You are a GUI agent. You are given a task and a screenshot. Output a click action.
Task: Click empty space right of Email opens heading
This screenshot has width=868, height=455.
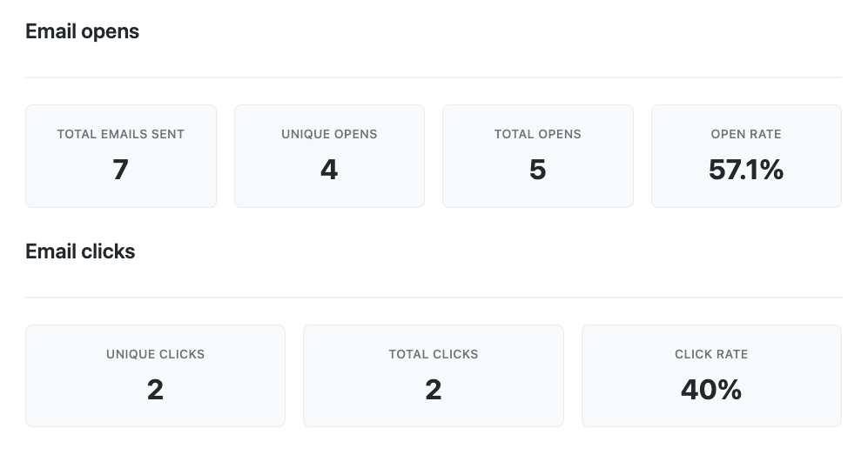tap(488, 31)
